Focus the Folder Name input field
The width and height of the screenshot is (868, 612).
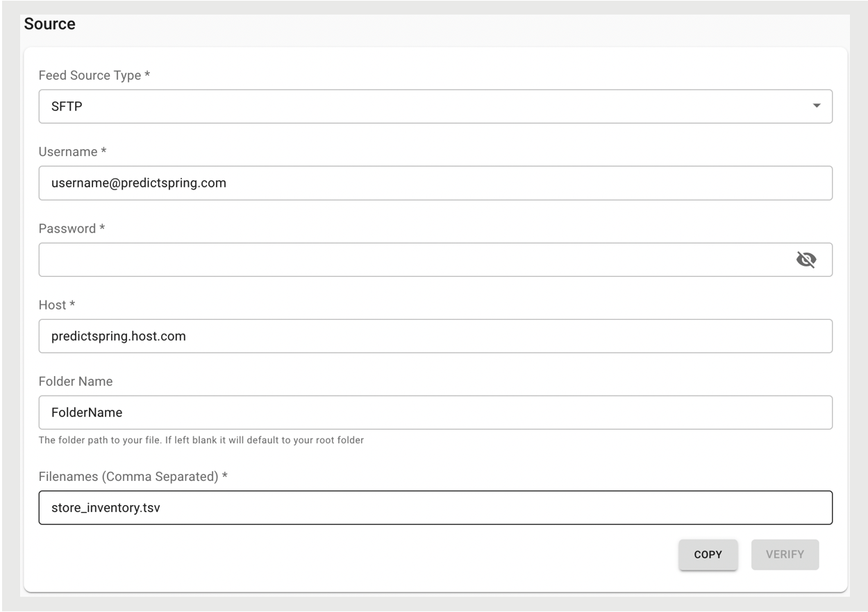pyautogui.click(x=435, y=412)
